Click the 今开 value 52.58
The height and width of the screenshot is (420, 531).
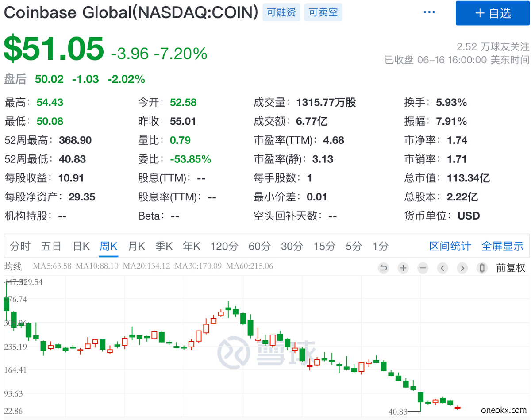pyautogui.click(x=183, y=103)
